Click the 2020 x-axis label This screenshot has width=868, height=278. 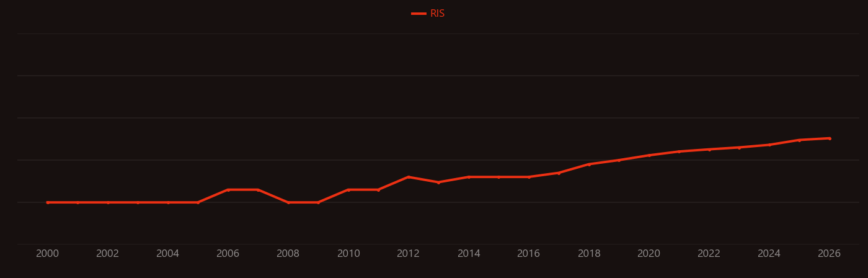tap(649, 254)
